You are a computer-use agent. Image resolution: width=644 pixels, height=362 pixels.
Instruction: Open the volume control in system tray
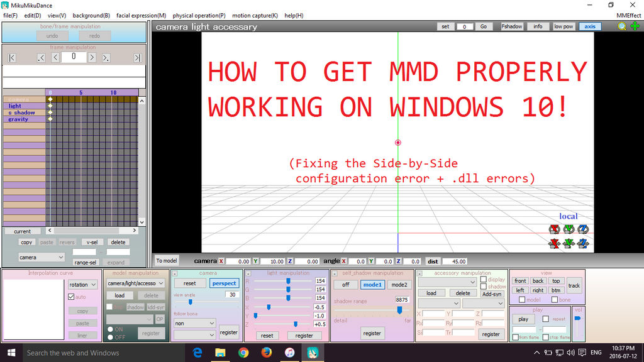click(570, 353)
